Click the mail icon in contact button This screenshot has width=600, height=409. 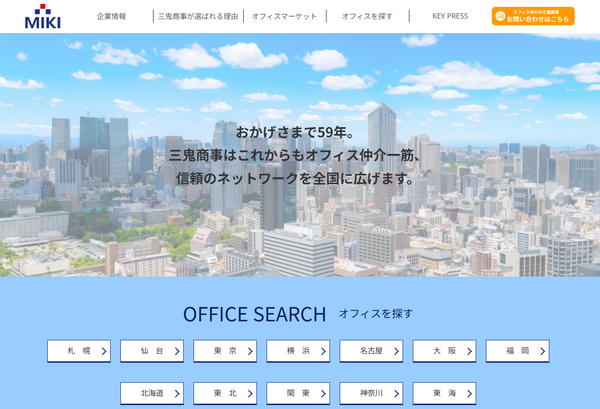point(500,16)
